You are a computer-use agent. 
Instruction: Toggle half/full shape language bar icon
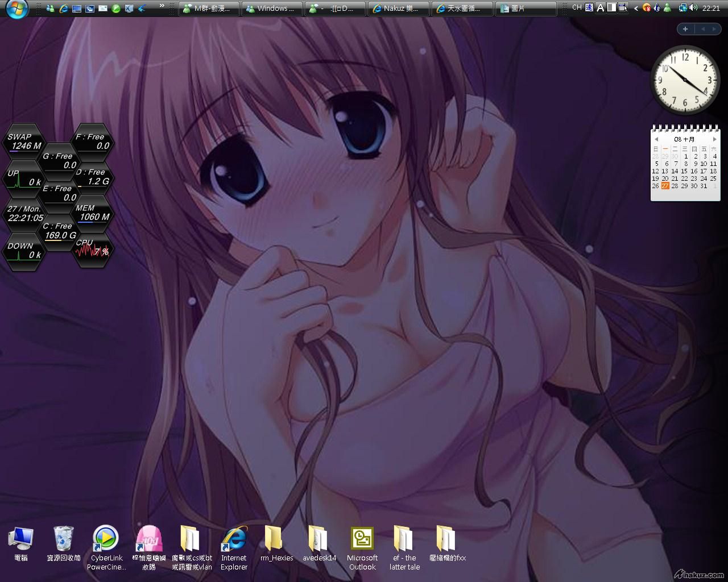pos(611,8)
